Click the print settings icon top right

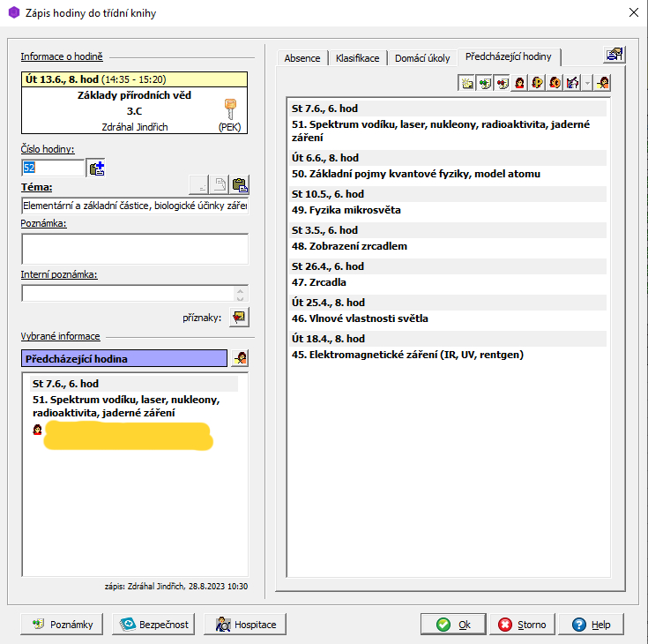coord(614,55)
